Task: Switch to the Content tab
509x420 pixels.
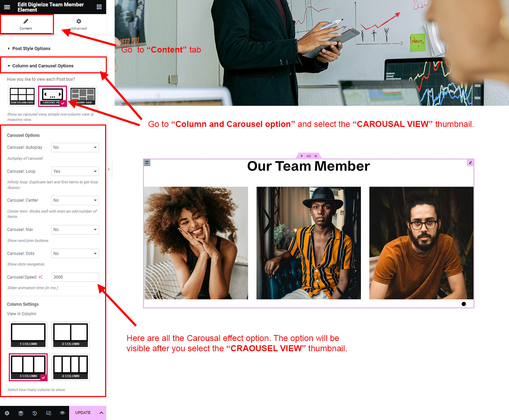Action: (26, 24)
